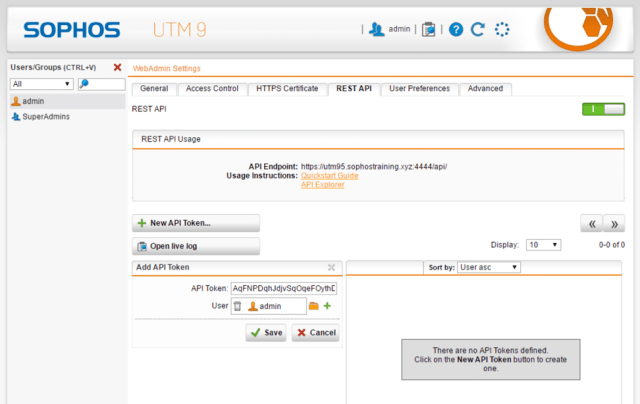Close the Add API Token dialog X

[x=331, y=267]
